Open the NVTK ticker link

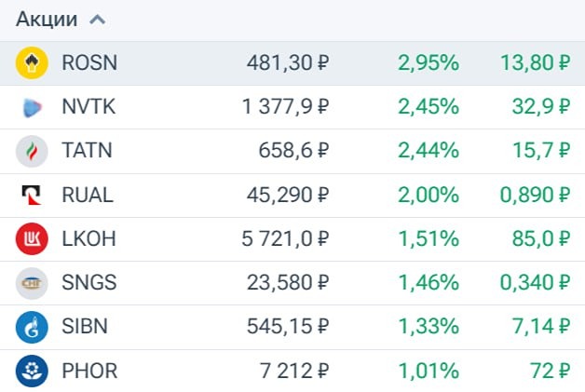click(x=88, y=107)
